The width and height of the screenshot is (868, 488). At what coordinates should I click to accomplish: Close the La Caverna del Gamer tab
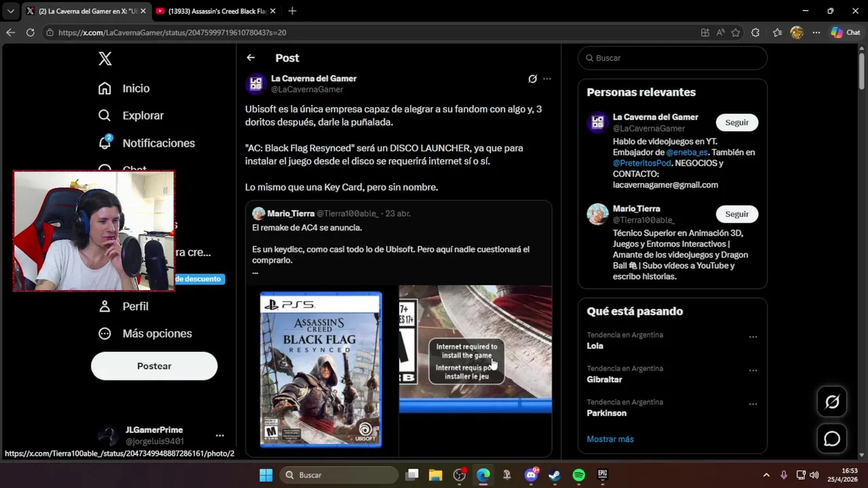point(143,11)
